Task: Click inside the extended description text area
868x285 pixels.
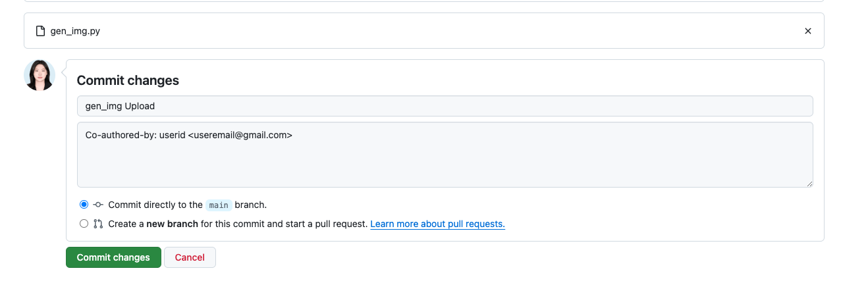Action: pos(445,155)
